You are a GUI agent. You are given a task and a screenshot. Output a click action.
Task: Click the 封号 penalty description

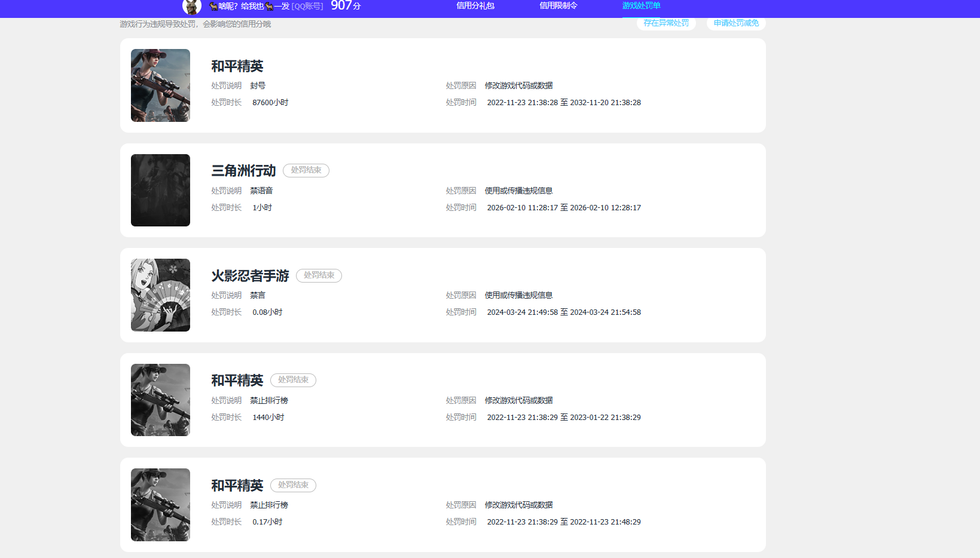click(x=258, y=86)
